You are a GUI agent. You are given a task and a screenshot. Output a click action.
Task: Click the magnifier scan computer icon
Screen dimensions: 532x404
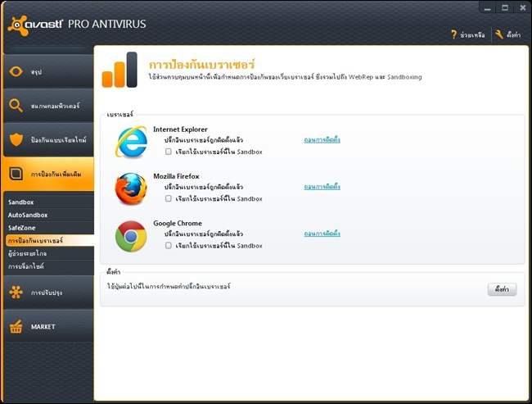(x=16, y=106)
